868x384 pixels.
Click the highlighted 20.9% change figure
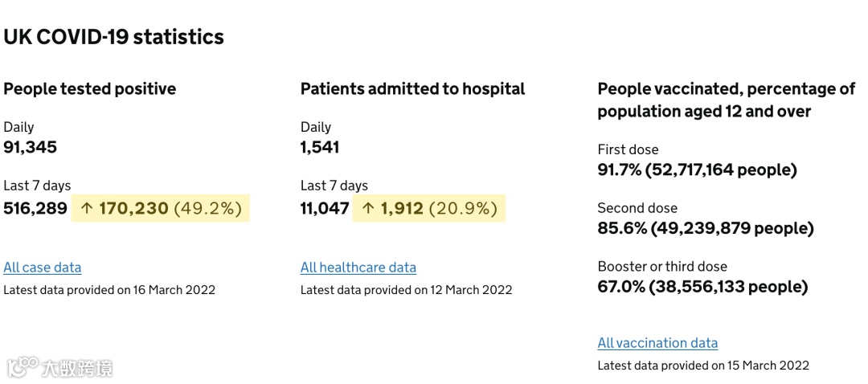[463, 209]
